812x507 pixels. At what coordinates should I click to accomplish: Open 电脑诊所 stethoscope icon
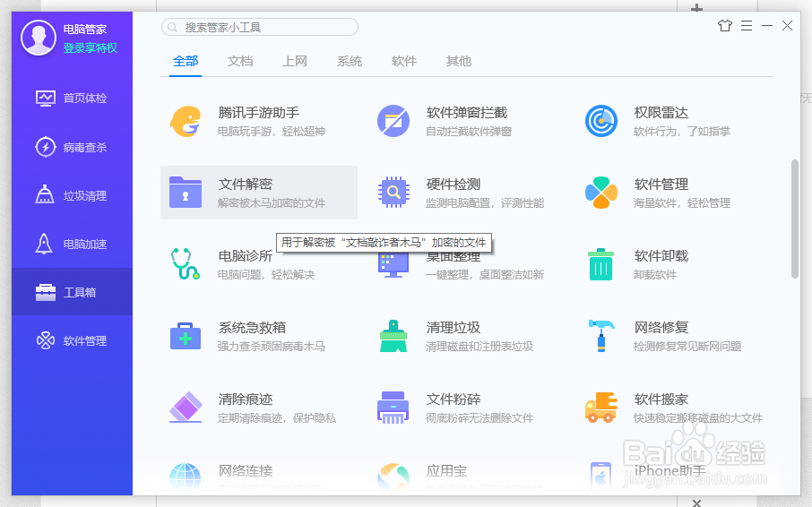(186, 264)
